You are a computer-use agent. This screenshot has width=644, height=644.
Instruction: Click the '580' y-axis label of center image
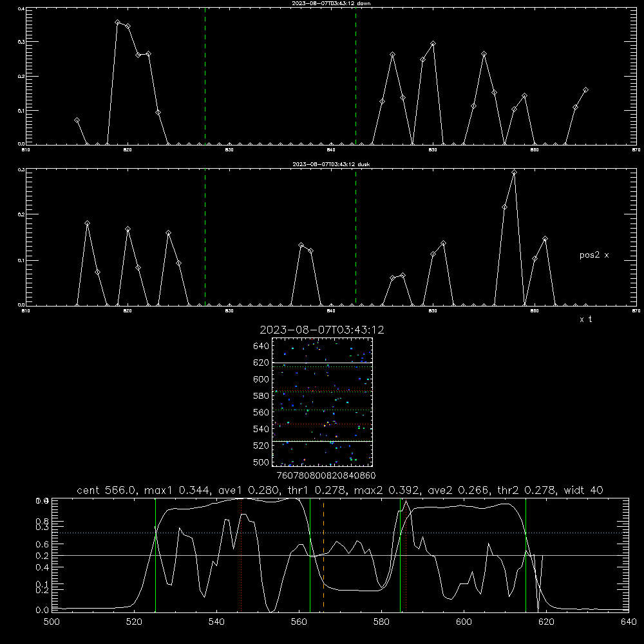(x=261, y=396)
